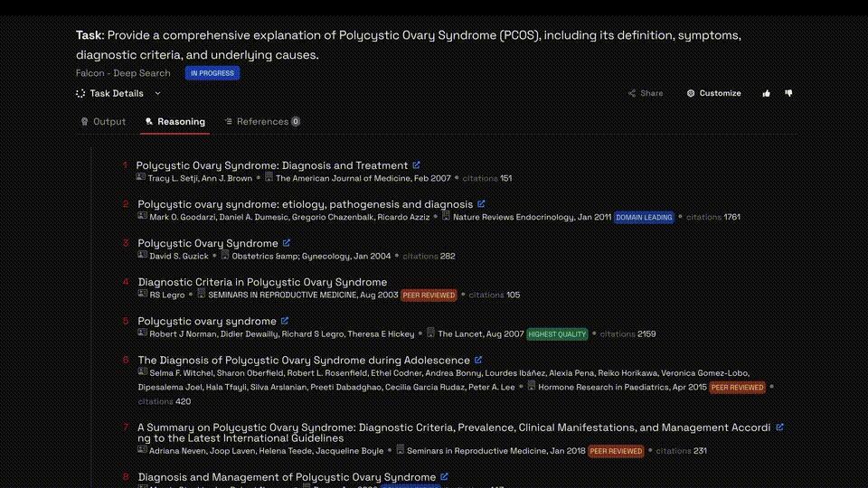Image resolution: width=868 pixels, height=488 pixels.
Task: Open external link for 'A Summary on PCOS' paper
Action: pyautogui.click(x=780, y=427)
